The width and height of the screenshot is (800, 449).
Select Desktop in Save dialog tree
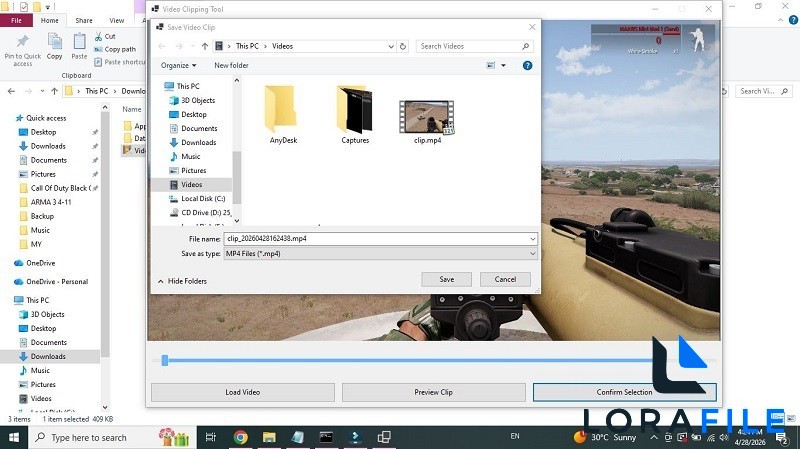pyautogui.click(x=193, y=114)
